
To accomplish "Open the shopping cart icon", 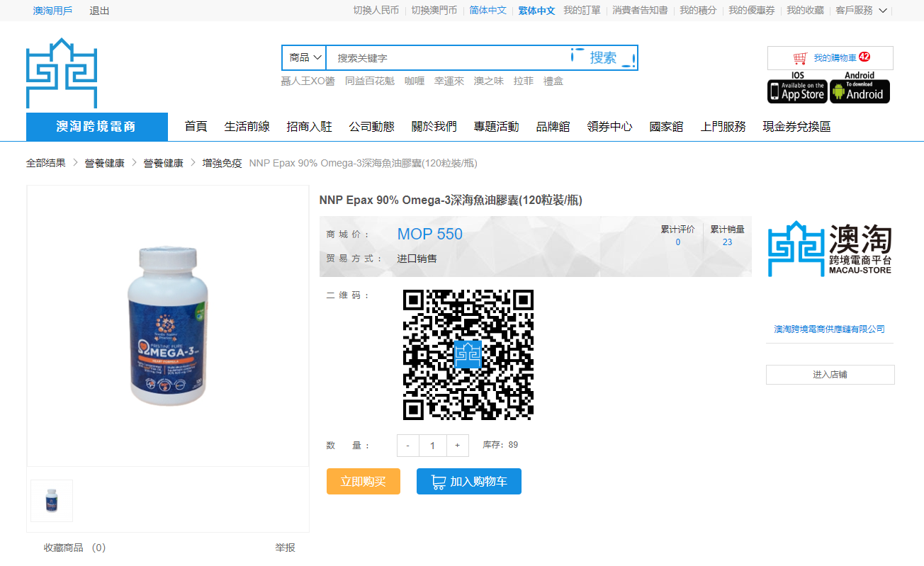I will pos(801,58).
